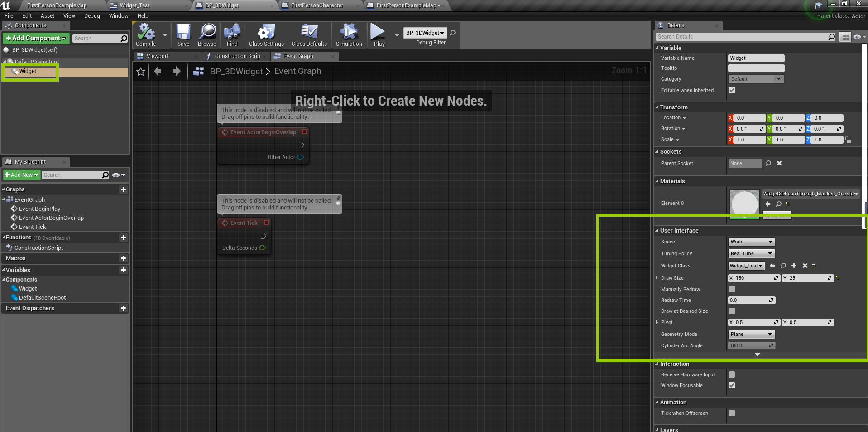Click the Add Component button
The height and width of the screenshot is (432, 868).
[x=35, y=38]
